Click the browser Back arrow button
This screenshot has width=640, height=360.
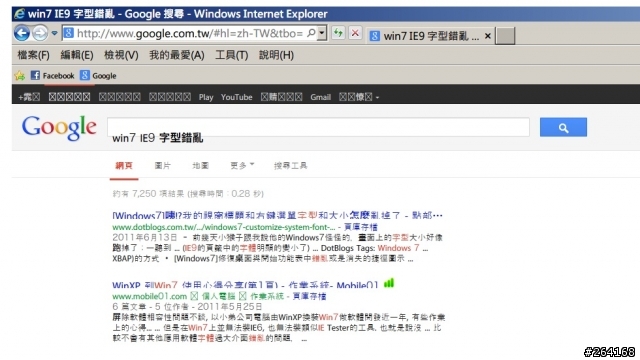click(22, 33)
